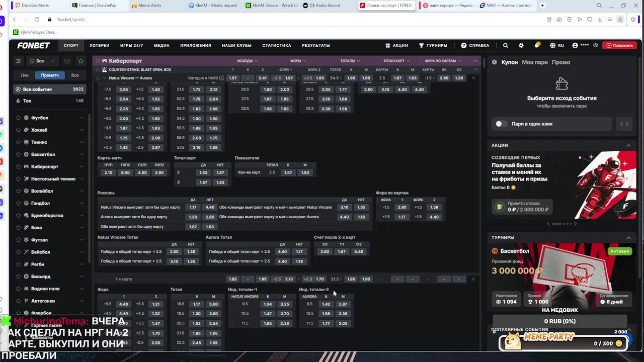644x362 pixels.
Task: Click the coupon settings gear icon
Action: click(495, 62)
